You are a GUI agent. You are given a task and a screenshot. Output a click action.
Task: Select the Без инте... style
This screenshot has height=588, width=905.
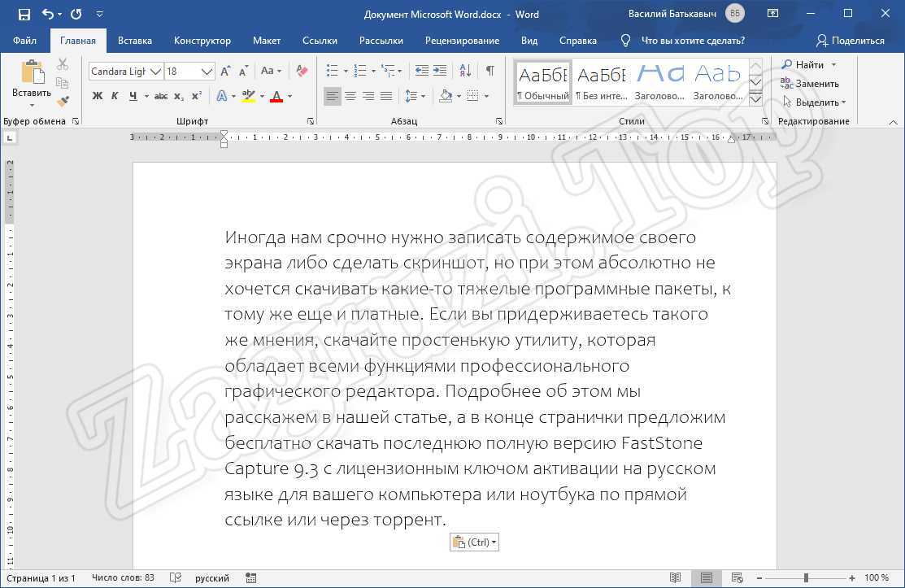click(602, 82)
